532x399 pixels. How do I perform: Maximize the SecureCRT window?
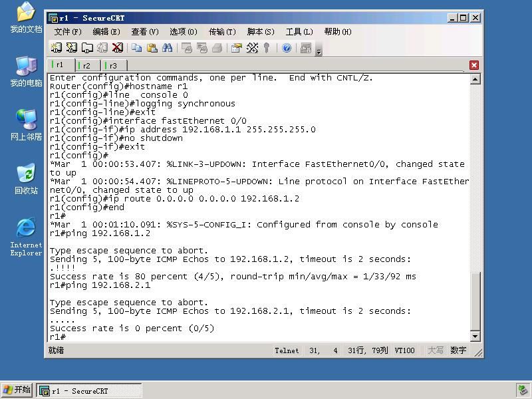(x=463, y=18)
